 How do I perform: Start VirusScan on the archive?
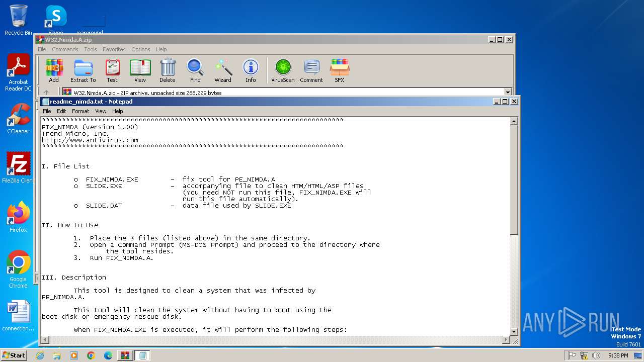pos(283,70)
